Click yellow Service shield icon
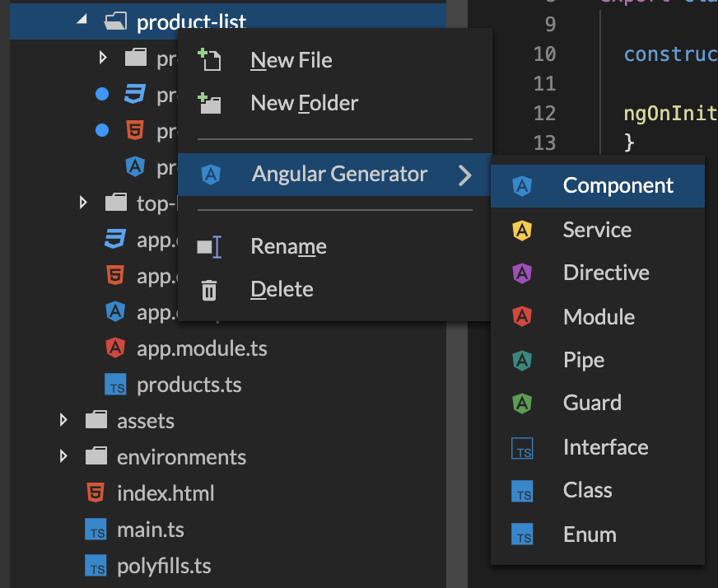 click(x=522, y=230)
